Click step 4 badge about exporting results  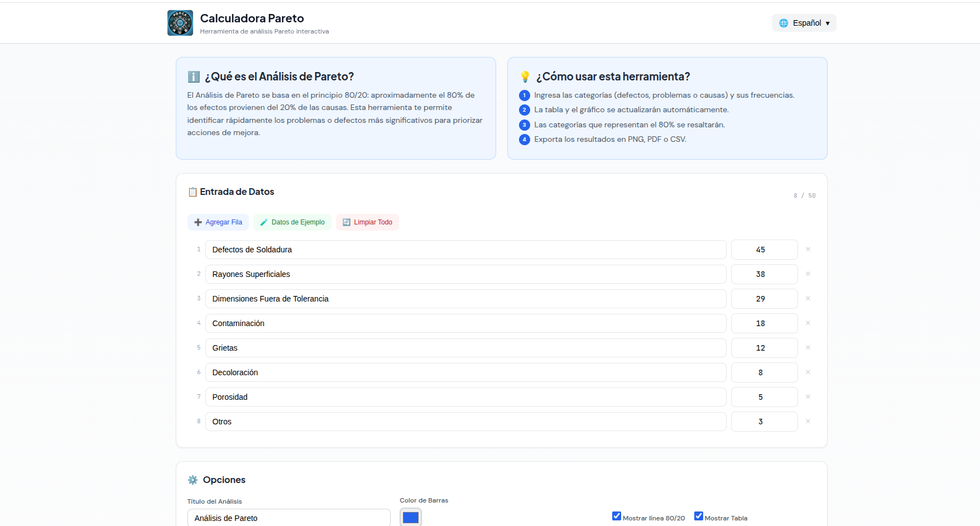click(x=525, y=140)
